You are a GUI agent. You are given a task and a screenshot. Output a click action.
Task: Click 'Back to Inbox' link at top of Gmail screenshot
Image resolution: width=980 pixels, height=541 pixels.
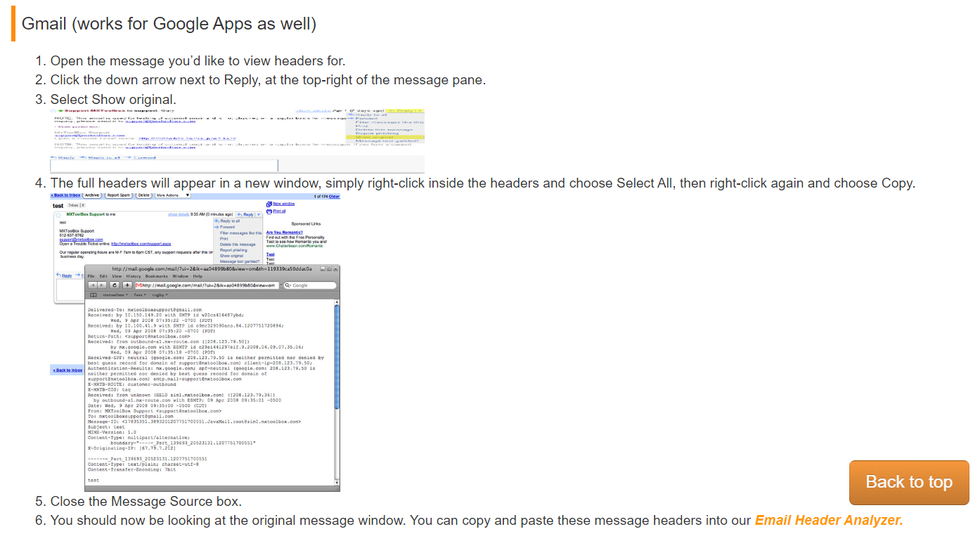coord(65,195)
